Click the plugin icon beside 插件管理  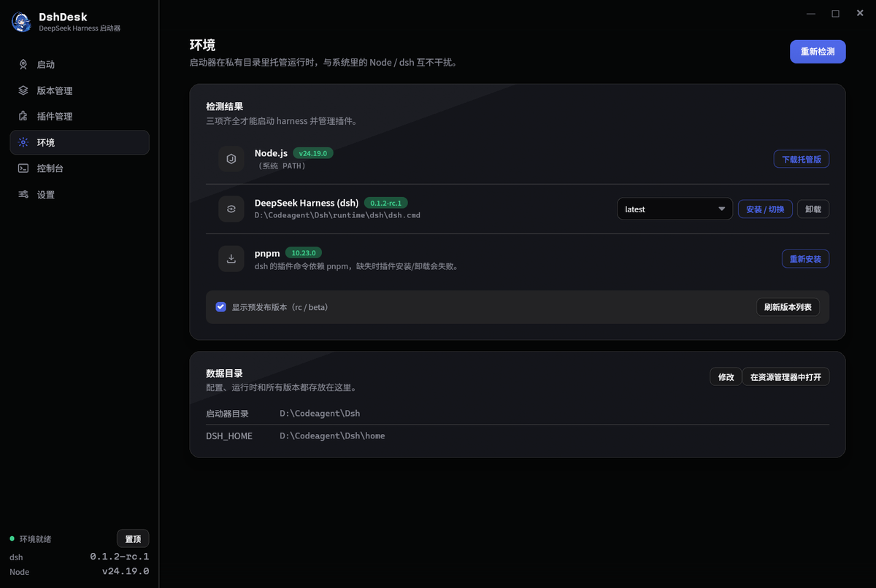[x=23, y=117]
